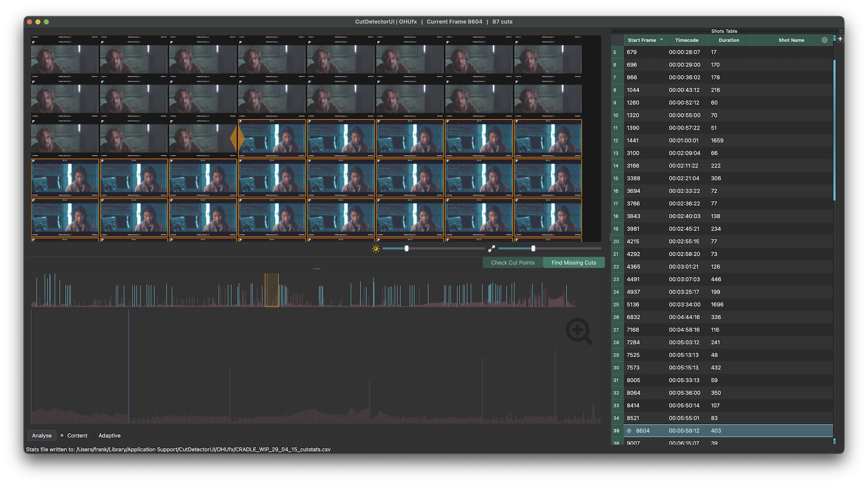
Task: Select shot row with start frame 1044
Action: 722,90
